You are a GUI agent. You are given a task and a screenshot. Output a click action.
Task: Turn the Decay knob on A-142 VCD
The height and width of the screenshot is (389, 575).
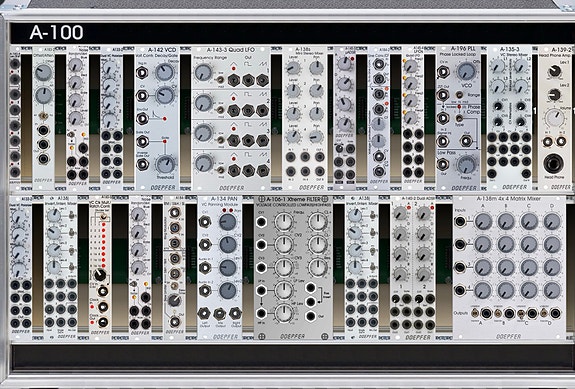[164, 72]
